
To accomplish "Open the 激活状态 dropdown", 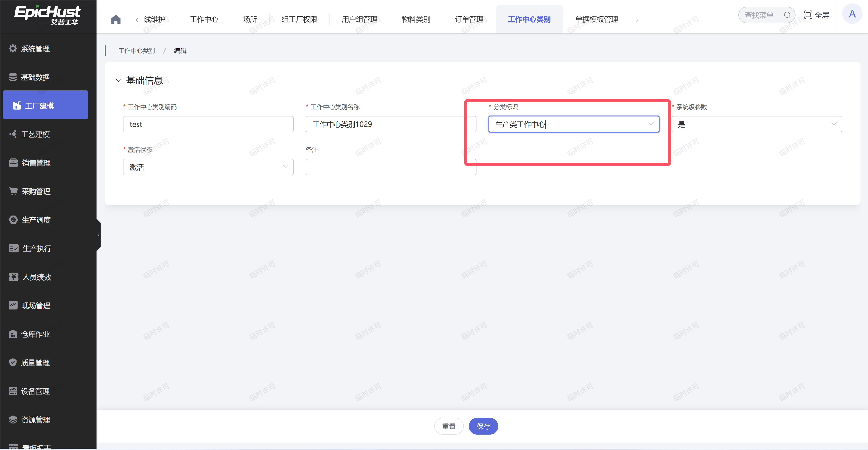I will [208, 167].
